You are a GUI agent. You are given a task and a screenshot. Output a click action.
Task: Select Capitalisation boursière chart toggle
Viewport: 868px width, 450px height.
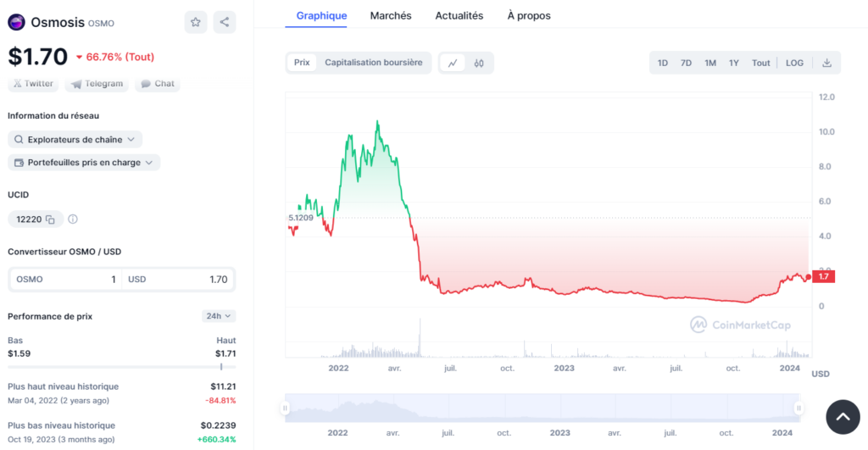374,63
